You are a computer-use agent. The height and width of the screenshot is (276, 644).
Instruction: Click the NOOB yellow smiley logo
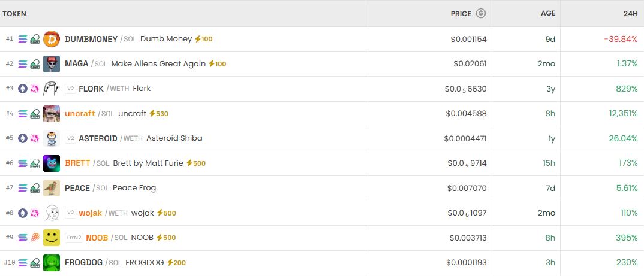pyautogui.click(x=52, y=238)
